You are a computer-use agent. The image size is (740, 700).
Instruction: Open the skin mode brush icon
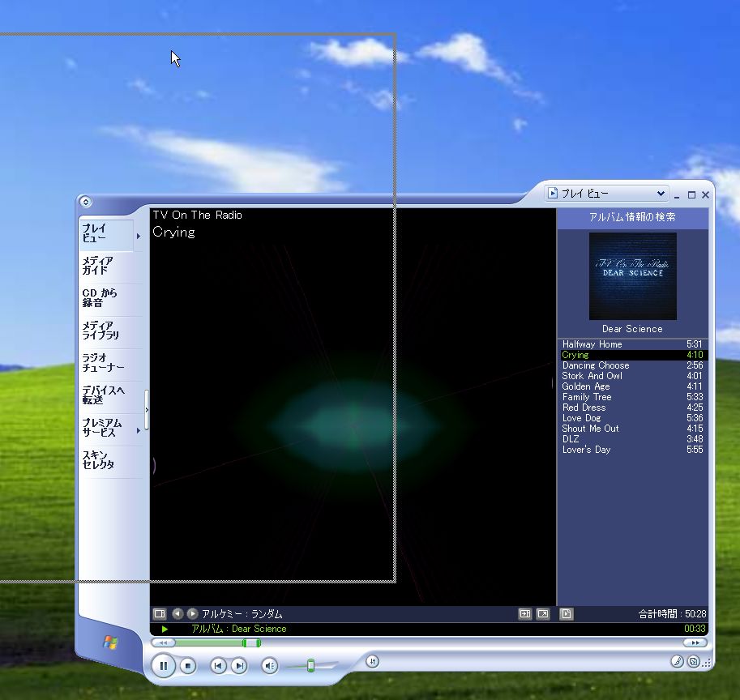point(678,661)
